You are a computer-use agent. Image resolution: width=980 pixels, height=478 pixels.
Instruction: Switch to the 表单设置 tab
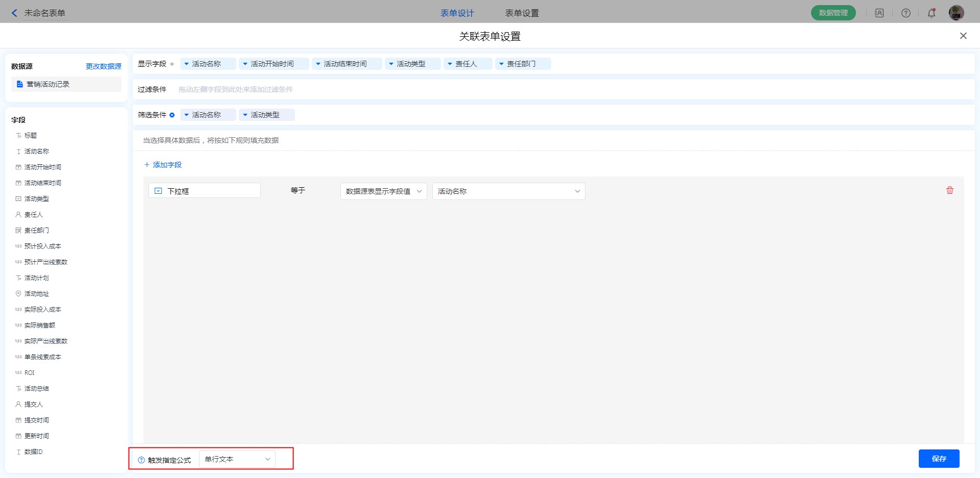point(522,13)
